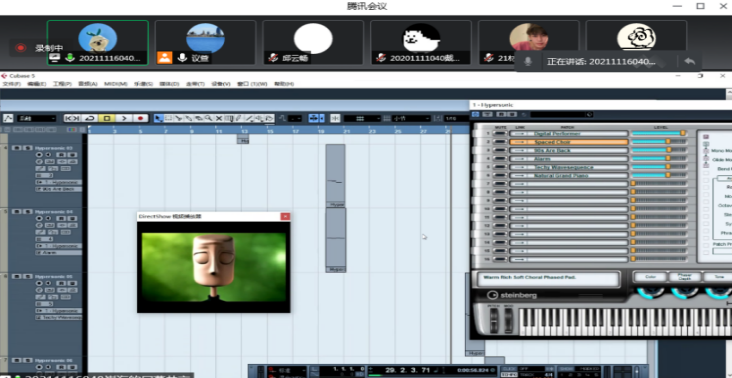Mute Hypersonic slot 1 Digital Performer

[x=500, y=133]
